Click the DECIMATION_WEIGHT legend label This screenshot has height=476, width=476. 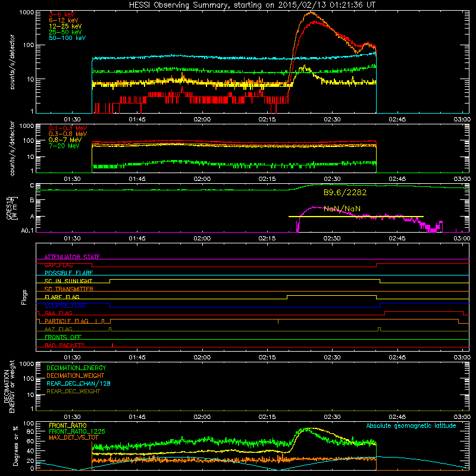76,376
